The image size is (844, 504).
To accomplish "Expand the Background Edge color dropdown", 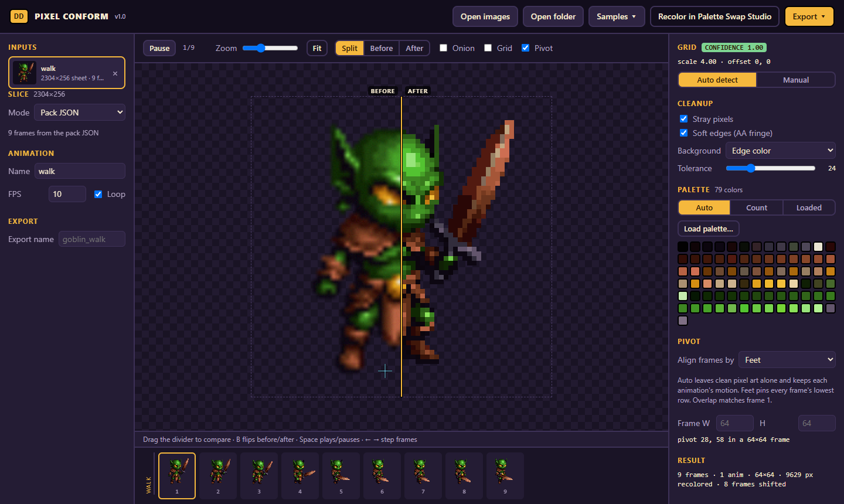I will coord(781,151).
